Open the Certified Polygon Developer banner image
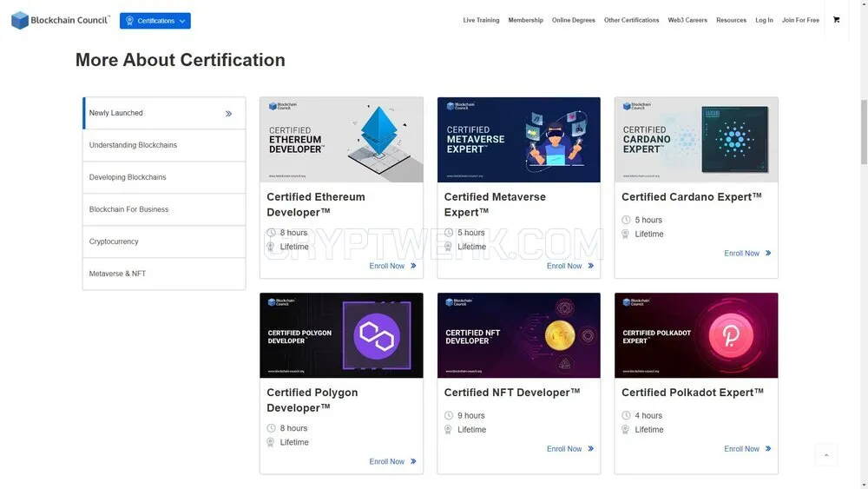868x489 pixels. (x=341, y=335)
